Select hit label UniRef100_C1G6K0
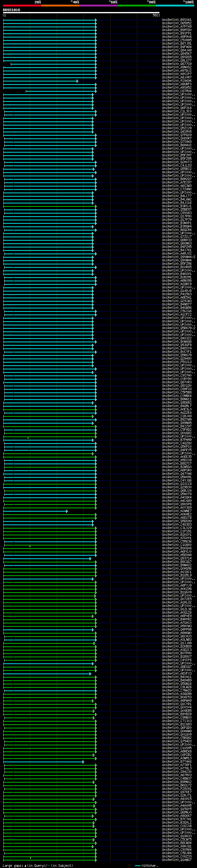Image resolution: width=197 pixels, height=868 pixels. pyautogui.click(x=176, y=545)
